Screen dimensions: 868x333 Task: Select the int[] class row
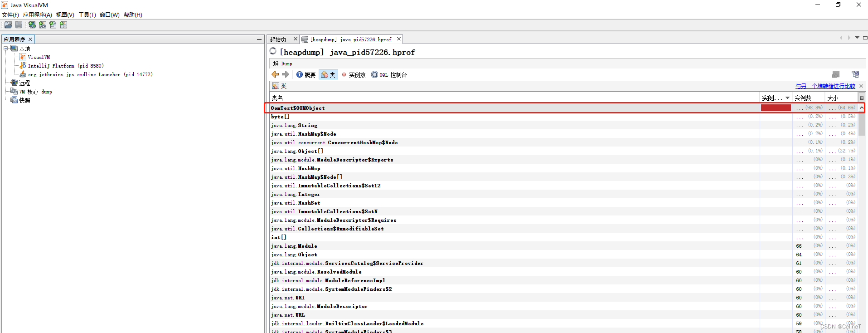pyautogui.click(x=564, y=237)
